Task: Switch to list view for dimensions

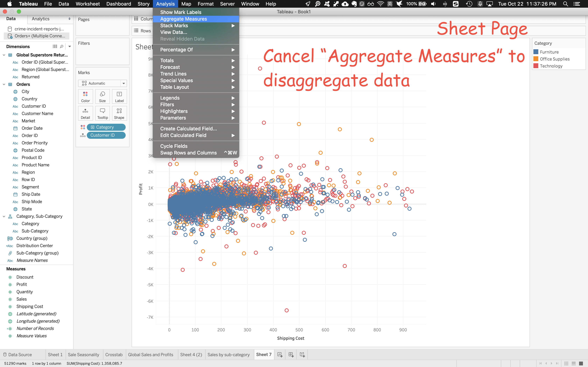Action: coord(55,46)
